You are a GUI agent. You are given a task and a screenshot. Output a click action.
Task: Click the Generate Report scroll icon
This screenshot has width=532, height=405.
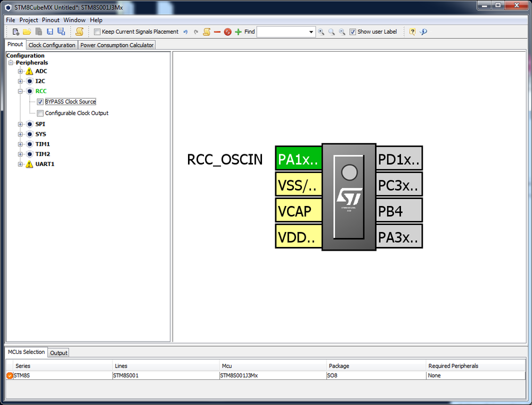point(79,32)
